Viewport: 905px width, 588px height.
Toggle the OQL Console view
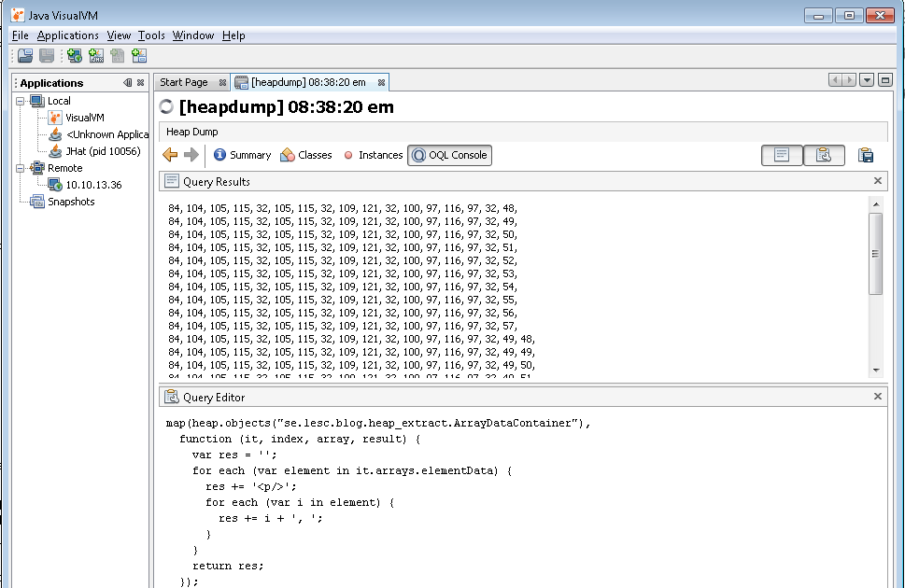(x=449, y=155)
